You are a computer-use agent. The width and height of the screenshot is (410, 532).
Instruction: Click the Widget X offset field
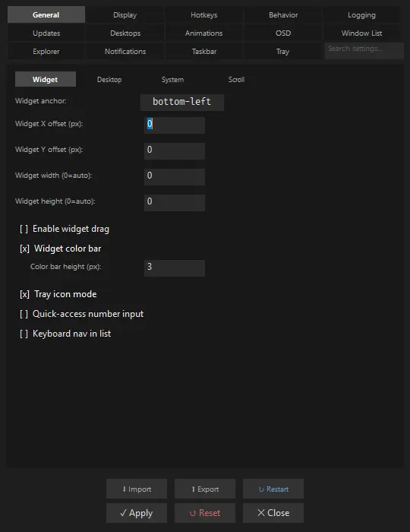point(175,125)
